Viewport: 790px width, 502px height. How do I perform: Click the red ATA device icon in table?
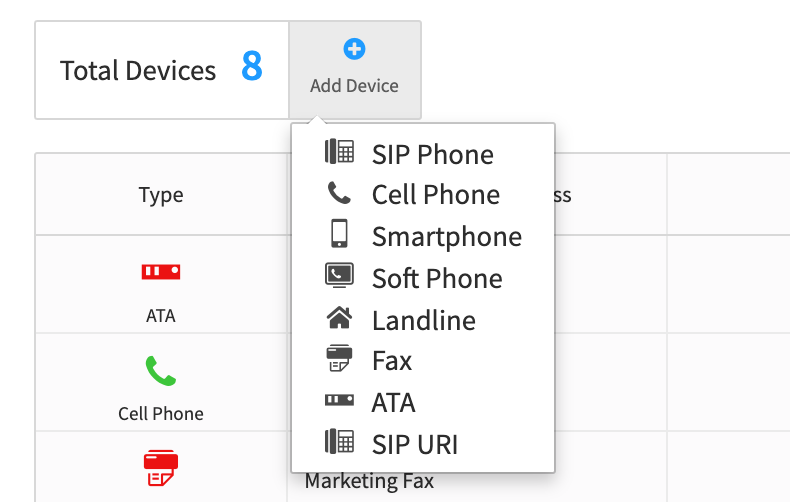(x=161, y=272)
